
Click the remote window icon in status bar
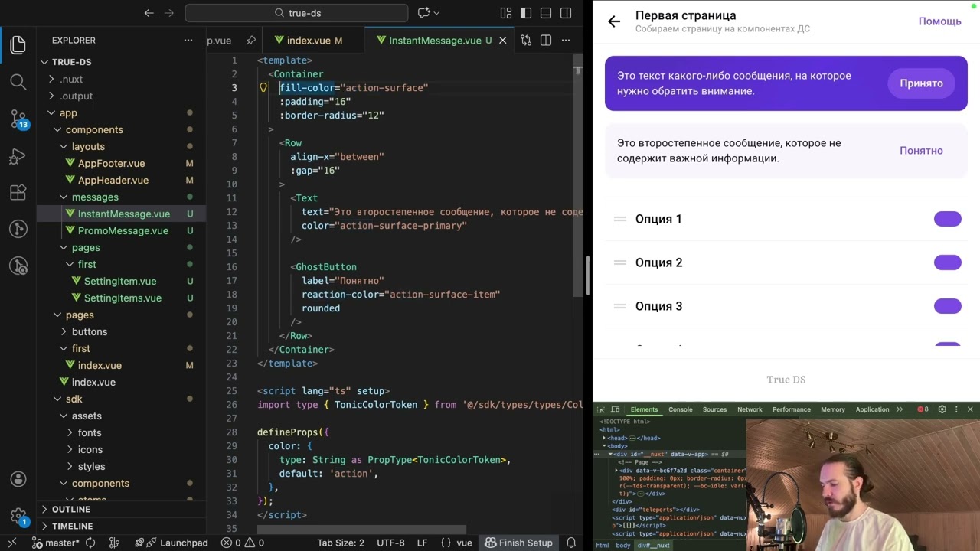point(11,543)
